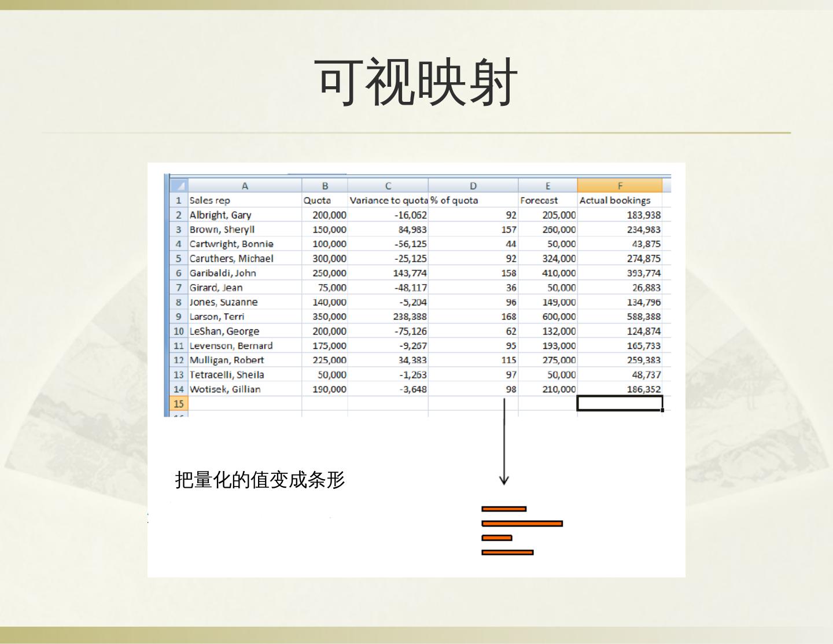833x644 pixels.
Task: Click the "Forecast" header cell
Action: (x=548, y=200)
